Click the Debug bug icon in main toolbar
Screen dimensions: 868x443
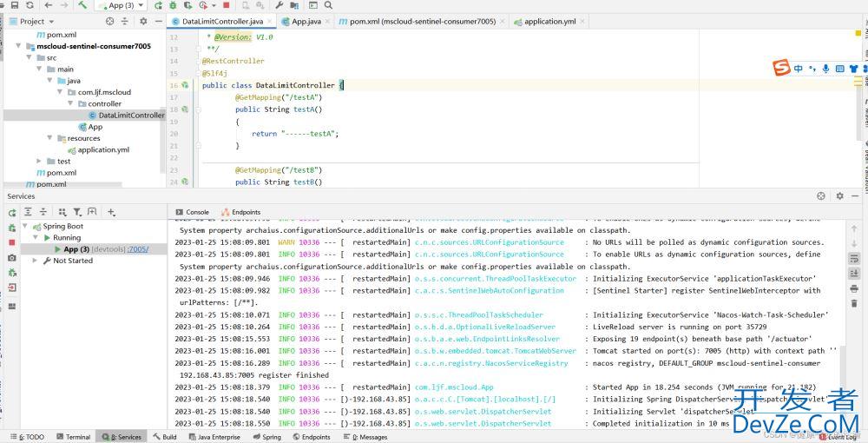tap(174, 5)
